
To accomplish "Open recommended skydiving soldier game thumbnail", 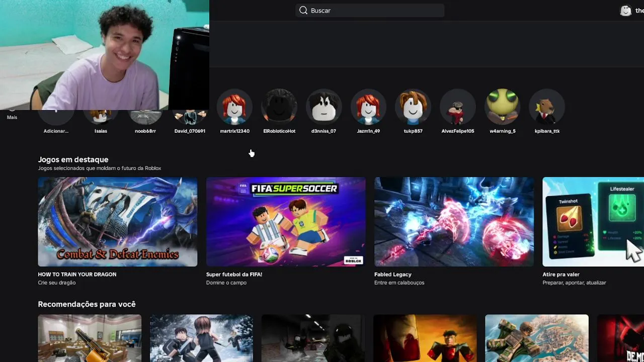I will 537,338.
